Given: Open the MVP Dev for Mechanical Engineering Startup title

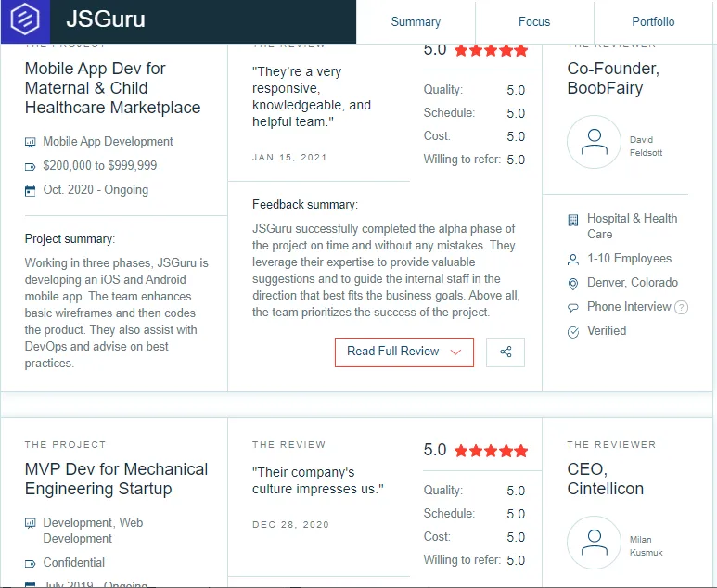Looking at the screenshot, I should pos(116,479).
